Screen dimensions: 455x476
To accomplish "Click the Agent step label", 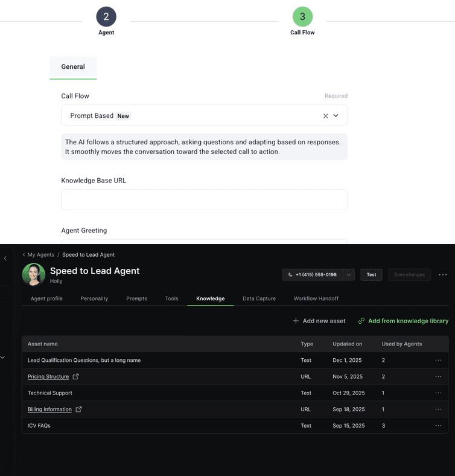I will tap(106, 33).
